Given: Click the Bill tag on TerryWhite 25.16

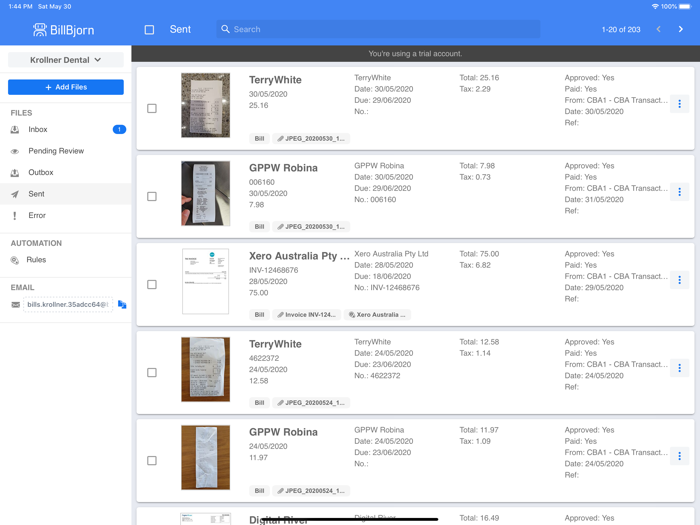Looking at the screenshot, I should click(x=259, y=138).
